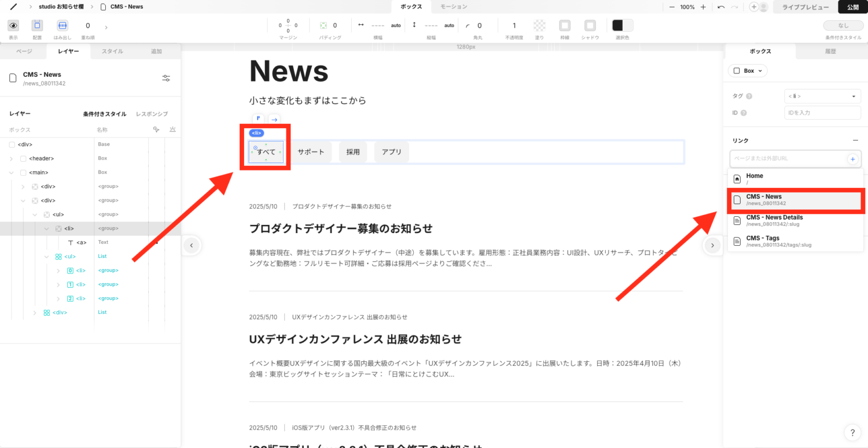The image size is (868, 448).
Task: Collapse the リンク section with the minus control
Action: coord(856,140)
